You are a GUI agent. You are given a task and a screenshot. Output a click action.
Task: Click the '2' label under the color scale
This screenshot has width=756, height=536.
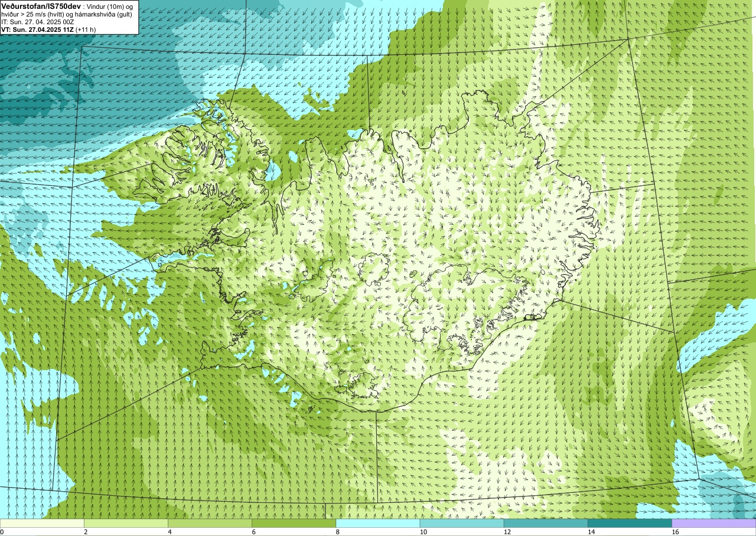pos(86,532)
